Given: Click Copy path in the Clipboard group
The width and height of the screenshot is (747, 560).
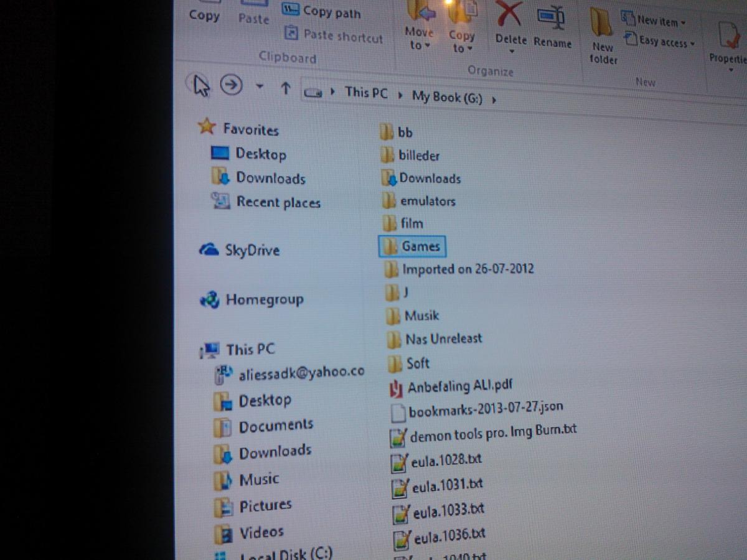Looking at the screenshot, I should (322, 12).
